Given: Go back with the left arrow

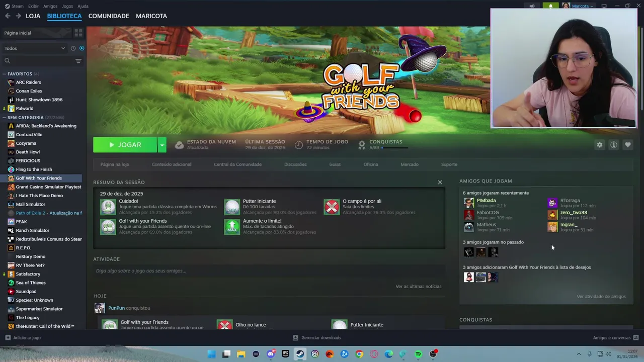Looking at the screenshot, I should click(8, 16).
